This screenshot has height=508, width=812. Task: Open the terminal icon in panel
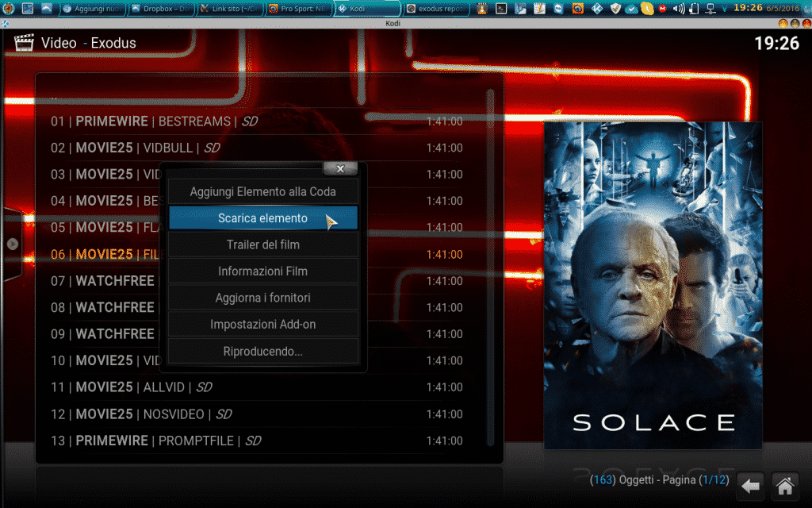pos(501,8)
